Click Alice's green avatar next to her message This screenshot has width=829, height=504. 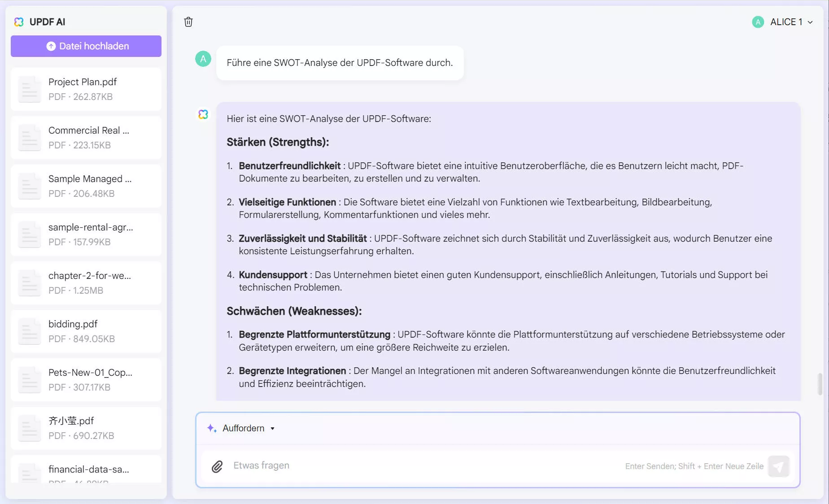point(203,59)
